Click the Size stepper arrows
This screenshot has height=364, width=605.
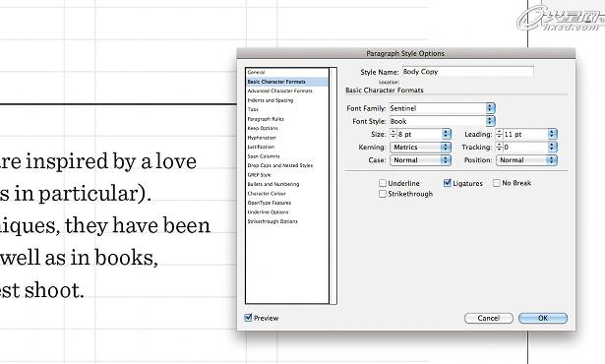click(x=393, y=134)
